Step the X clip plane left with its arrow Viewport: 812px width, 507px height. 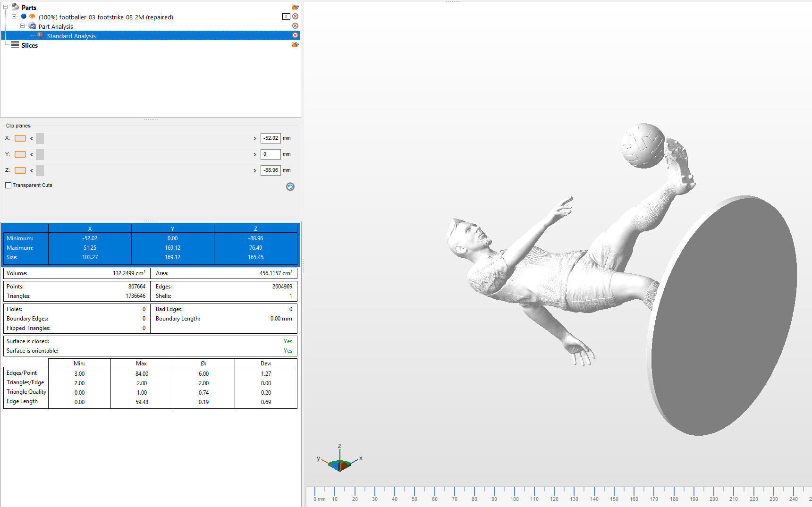[32, 138]
